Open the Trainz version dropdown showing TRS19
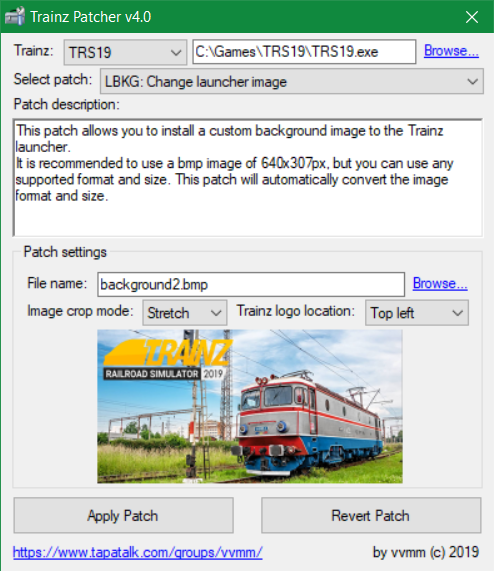The width and height of the screenshot is (494, 571). 125,52
